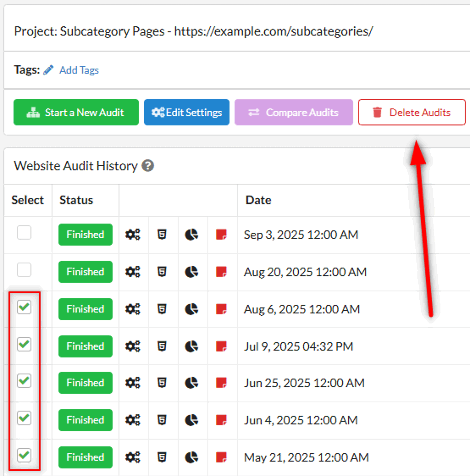
Task: Open the pie chart icon for Jul 9 audit
Action: (x=192, y=346)
